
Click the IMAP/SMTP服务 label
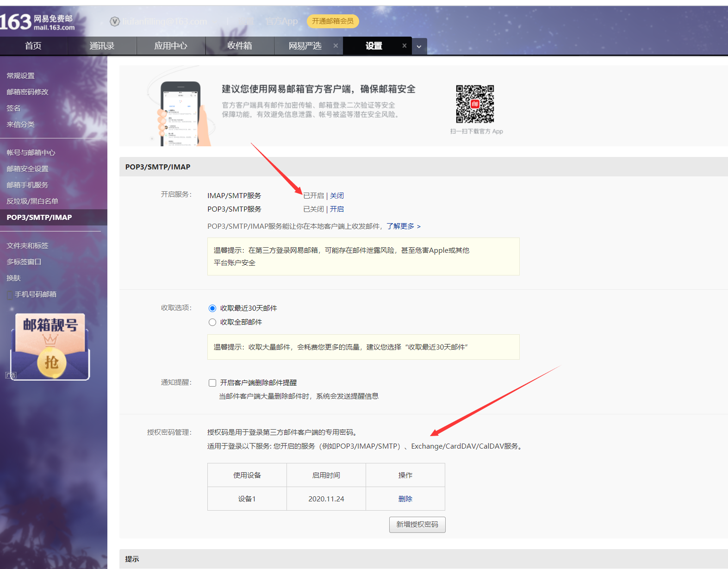coord(234,196)
